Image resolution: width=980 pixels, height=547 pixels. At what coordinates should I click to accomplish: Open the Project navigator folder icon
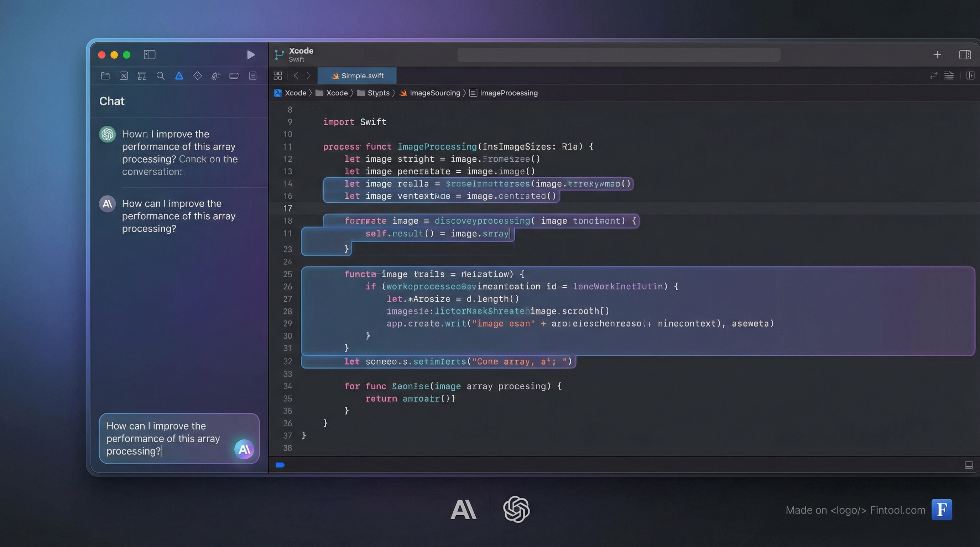[105, 76]
